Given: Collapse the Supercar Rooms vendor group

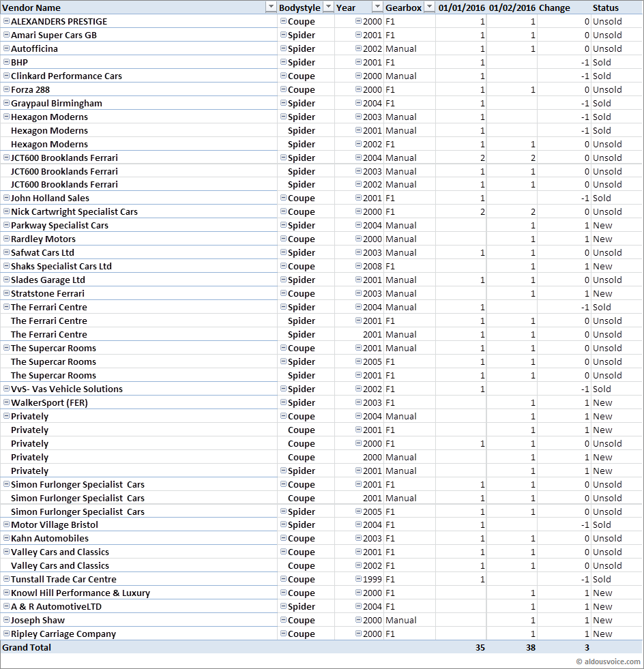Looking at the screenshot, I should point(6,348).
